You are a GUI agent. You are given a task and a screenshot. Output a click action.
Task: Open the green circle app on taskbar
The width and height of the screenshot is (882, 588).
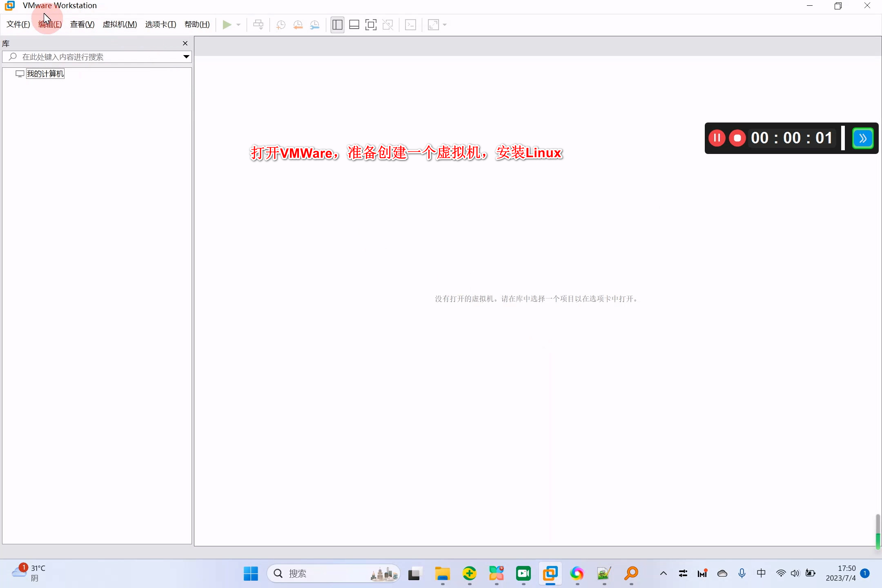470,574
